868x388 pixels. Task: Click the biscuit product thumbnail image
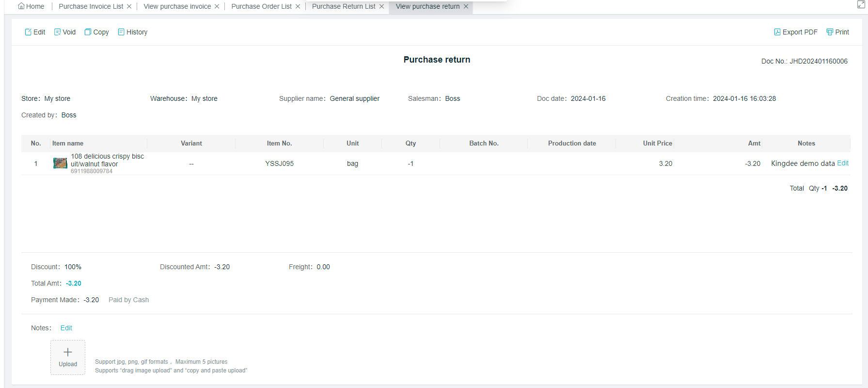click(60, 163)
